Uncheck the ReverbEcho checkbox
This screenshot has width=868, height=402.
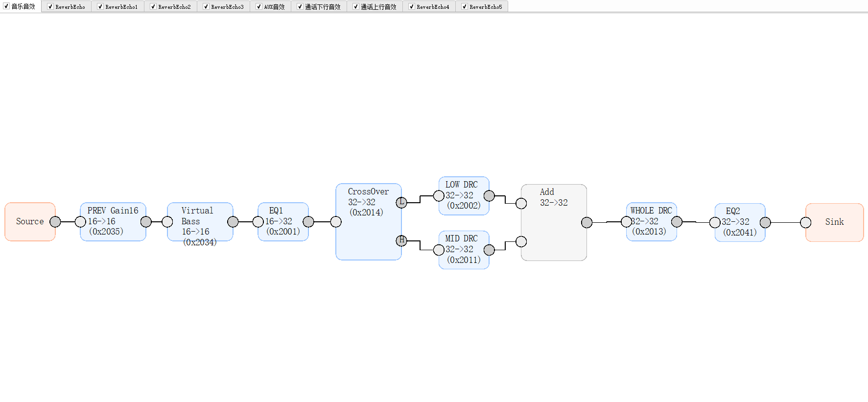tap(50, 7)
